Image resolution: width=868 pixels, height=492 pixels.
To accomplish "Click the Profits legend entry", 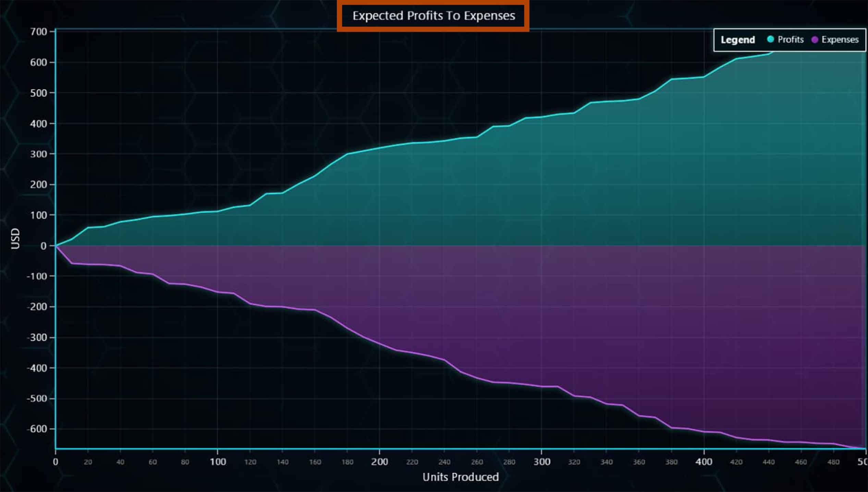I will pos(785,40).
